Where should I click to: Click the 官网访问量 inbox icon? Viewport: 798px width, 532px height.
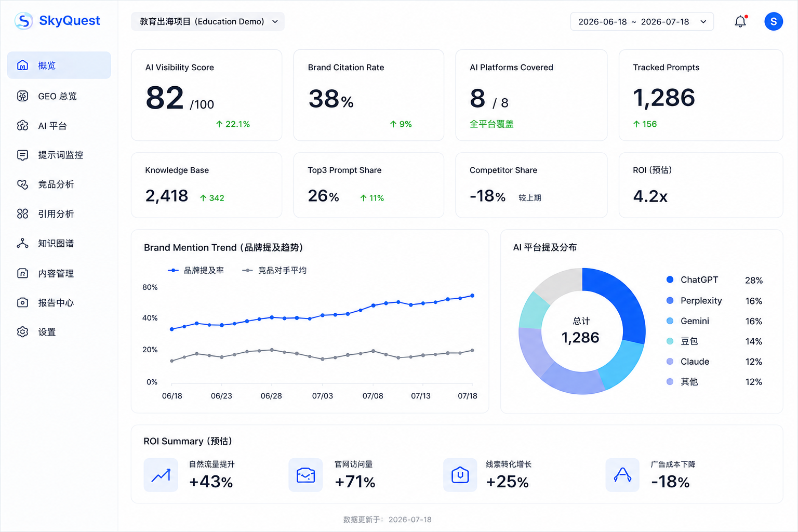305,475
